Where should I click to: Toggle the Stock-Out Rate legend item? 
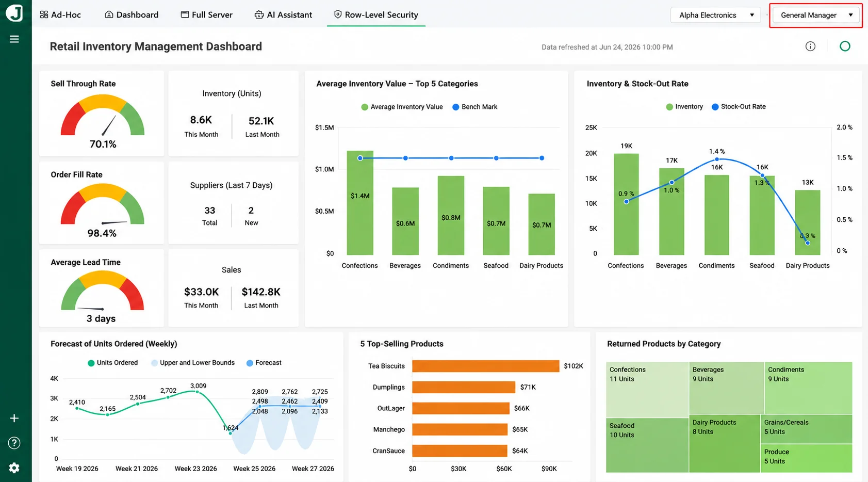(739, 107)
